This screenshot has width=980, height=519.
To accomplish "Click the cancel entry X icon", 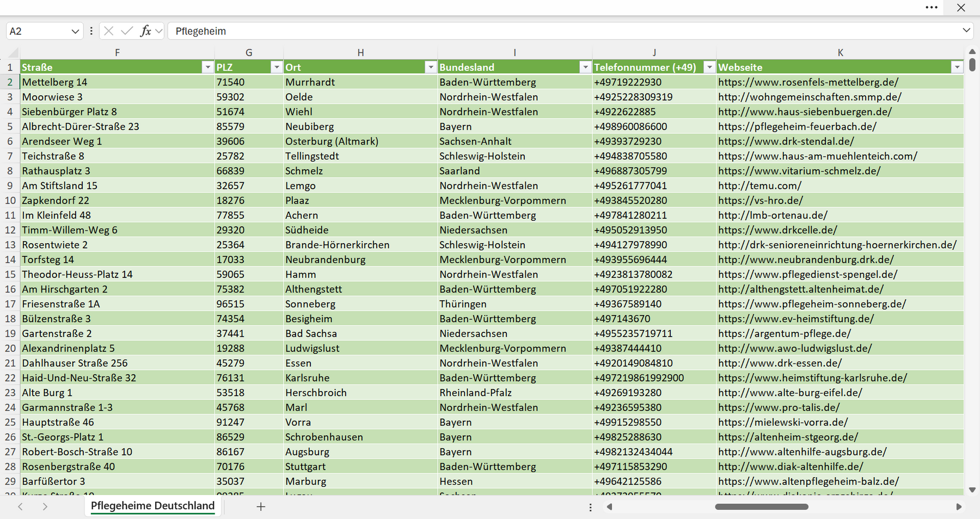I will (x=108, y=31).
